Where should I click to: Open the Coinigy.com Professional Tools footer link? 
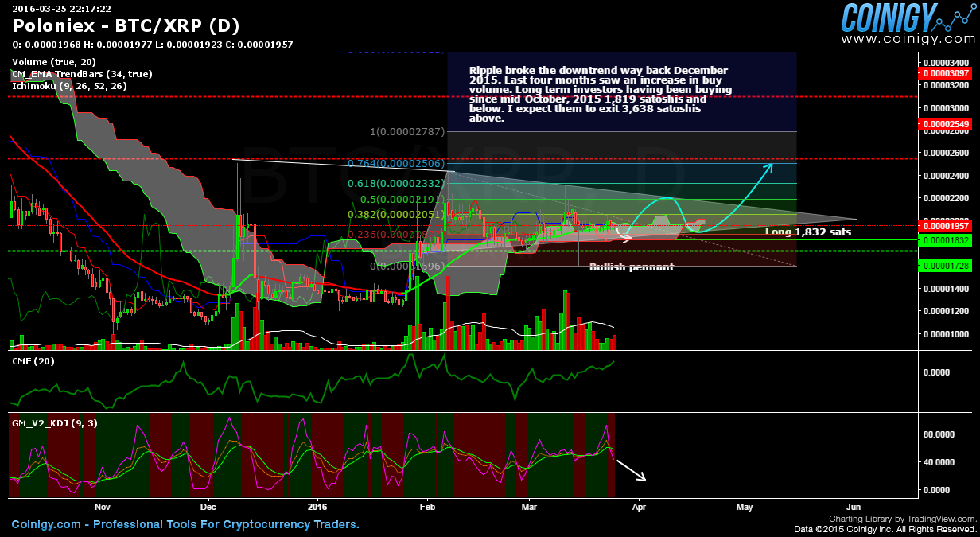pyautogui.click(x=185, y=524)
